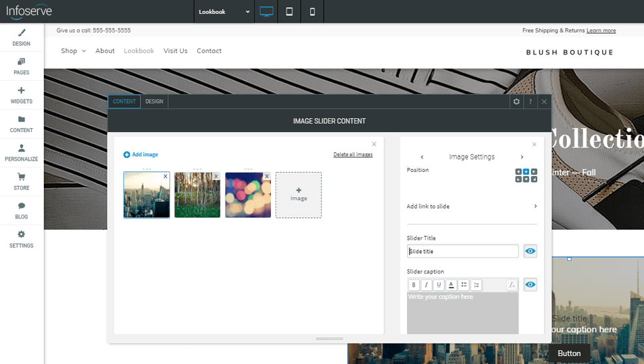Screen dimensions: 644x364
Task: Set text position to top right
Action: pos(534,172)
